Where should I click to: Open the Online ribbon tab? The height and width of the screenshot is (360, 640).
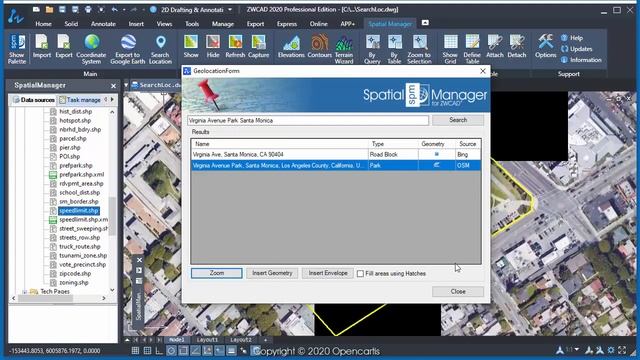click(318, 24)
